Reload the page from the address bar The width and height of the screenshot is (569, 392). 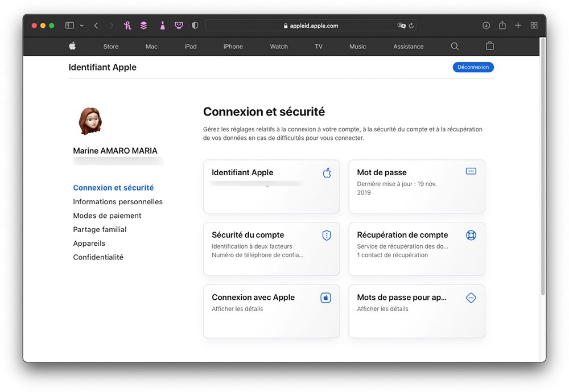pos(411,25)
